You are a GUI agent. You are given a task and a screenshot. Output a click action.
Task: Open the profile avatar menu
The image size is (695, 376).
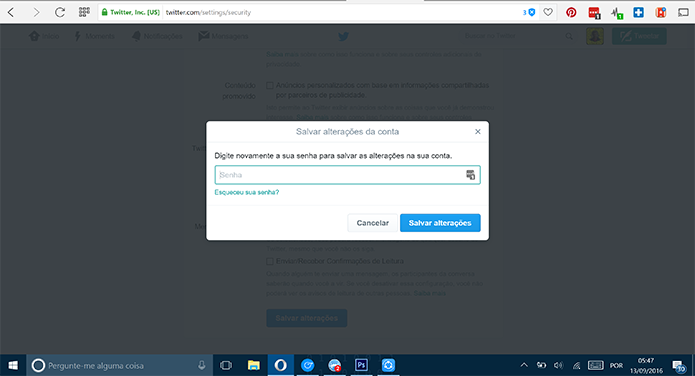point(595,36)
